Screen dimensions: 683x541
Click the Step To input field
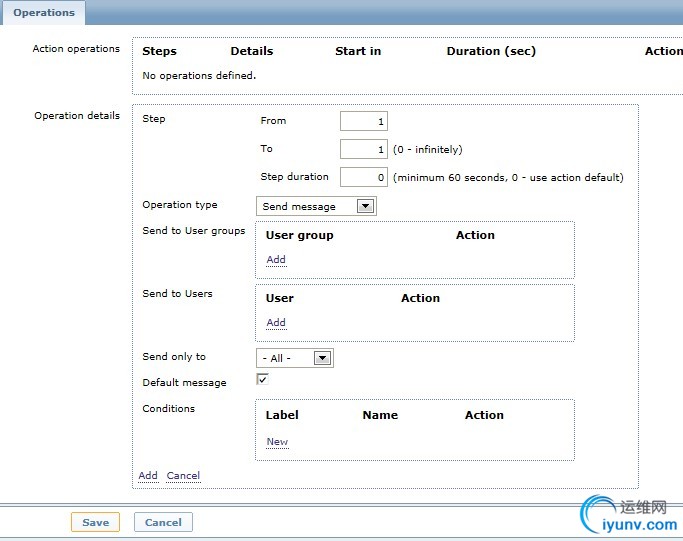click(x=364, y=149)
